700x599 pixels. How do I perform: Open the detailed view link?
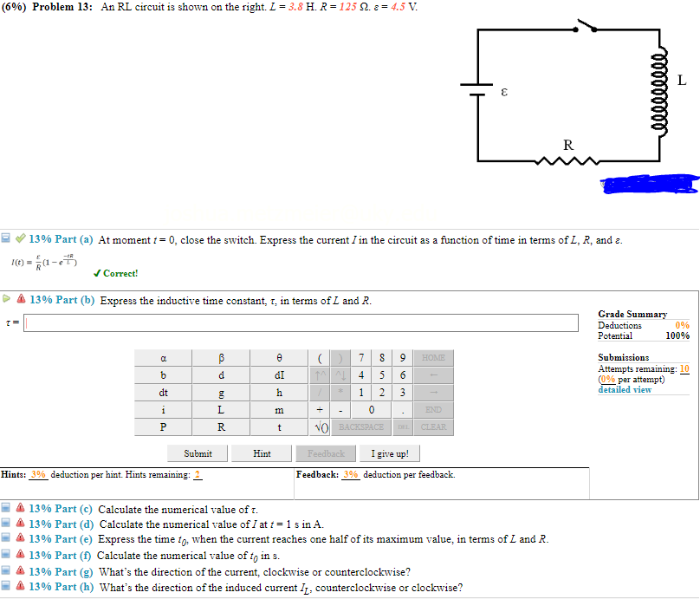point(624,389)
